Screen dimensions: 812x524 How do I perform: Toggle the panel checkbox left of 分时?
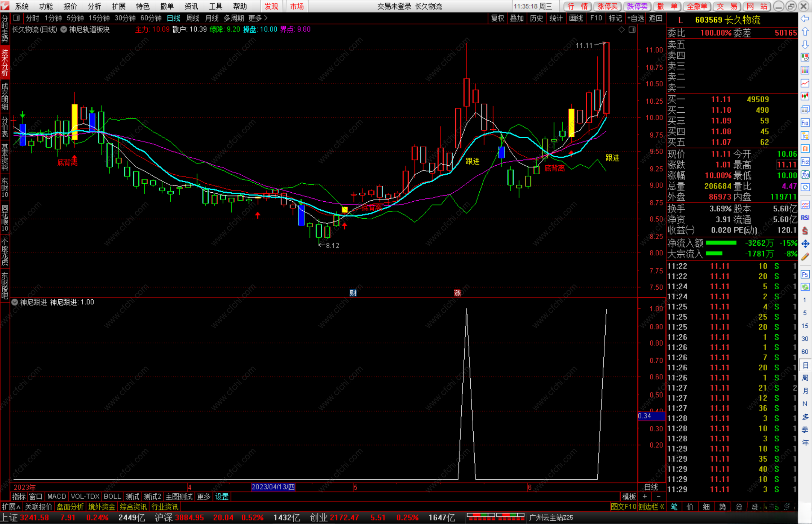[17, 18]
